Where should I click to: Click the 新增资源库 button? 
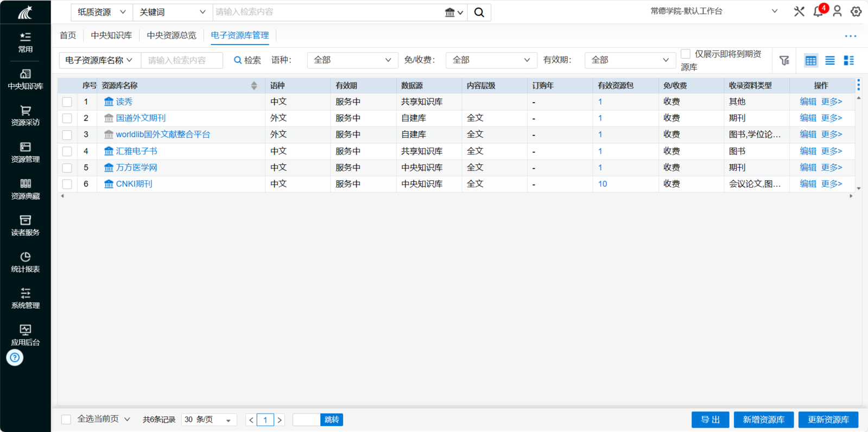(x=763, y=420)
